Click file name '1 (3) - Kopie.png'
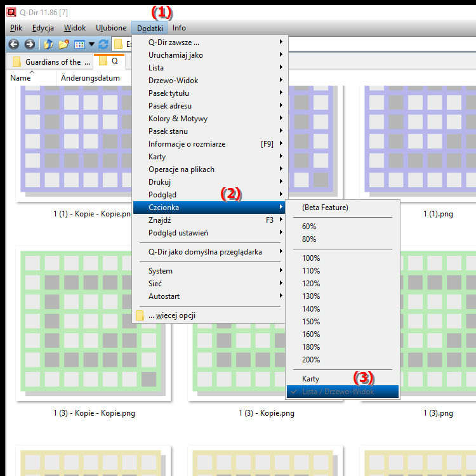Image resolution: width=476 pixels, height=476 pixels. [x=267, y=413]
